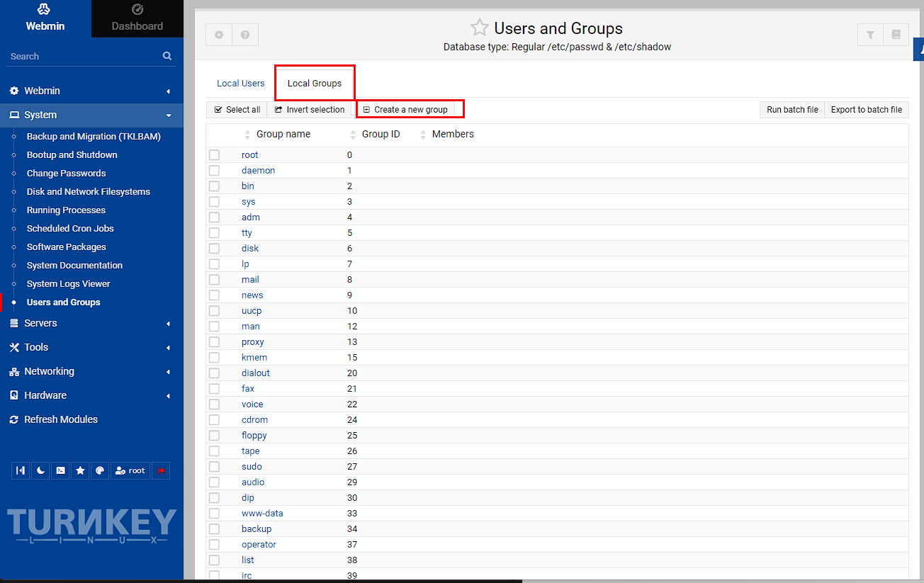Collapse the System menu section
Screen dimensions: 924x583
click(x=91, y=115)
